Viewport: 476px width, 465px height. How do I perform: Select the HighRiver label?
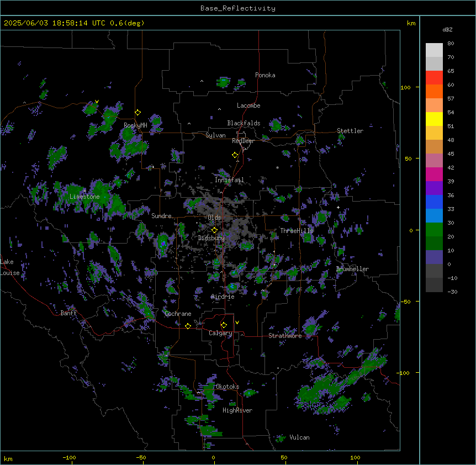coord(237,410)
